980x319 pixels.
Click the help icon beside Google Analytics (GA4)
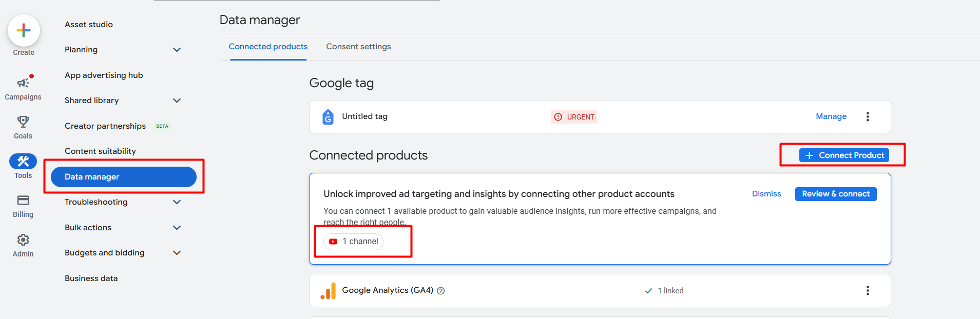[x=440, y=291]
